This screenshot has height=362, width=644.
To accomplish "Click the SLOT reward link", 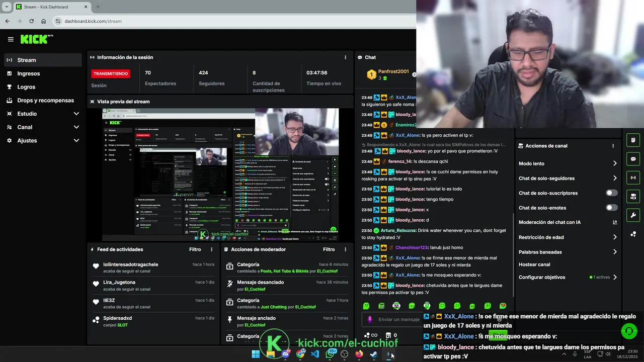I will click(x=122, y=325).
